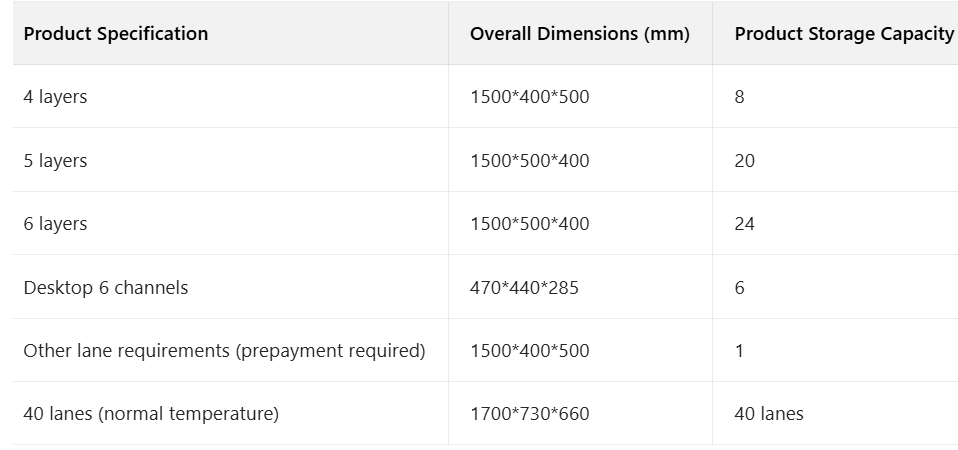Click the dimensions cell in the 4 layers row

point(529,97)
